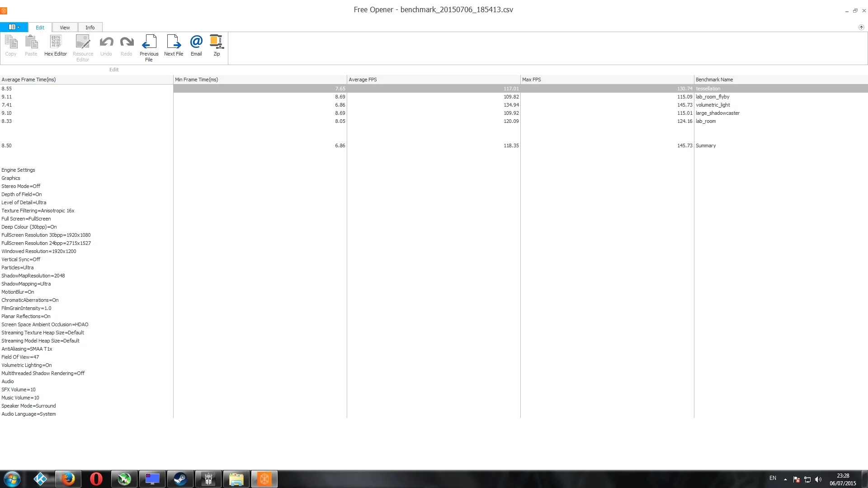
Task: Open Firefox from the taskbar
Action: tap(68, 479)
